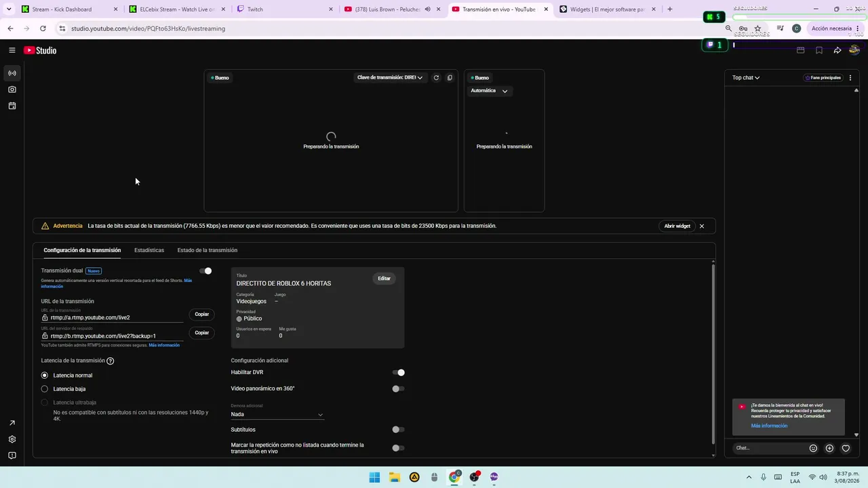
Task: Select Latencia baja radio button
Action: tap(45, 389)
